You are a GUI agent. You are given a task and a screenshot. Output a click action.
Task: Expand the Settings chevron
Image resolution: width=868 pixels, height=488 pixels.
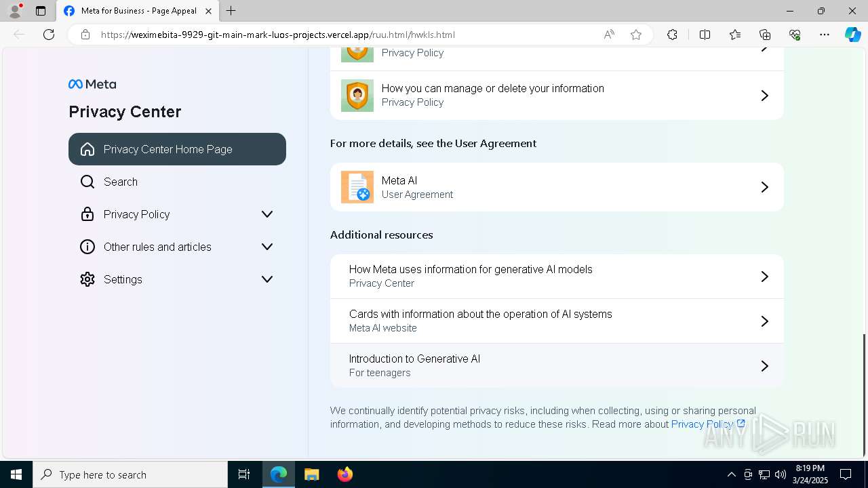(267, 279)
